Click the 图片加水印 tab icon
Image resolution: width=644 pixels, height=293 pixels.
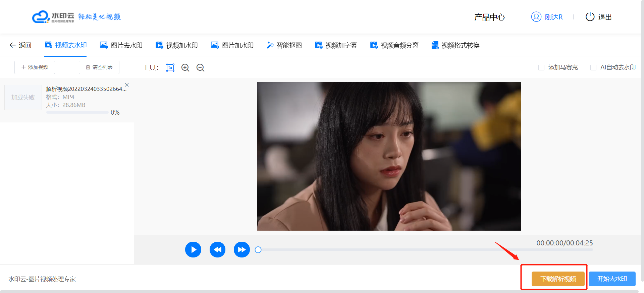[x=215, y=45]
